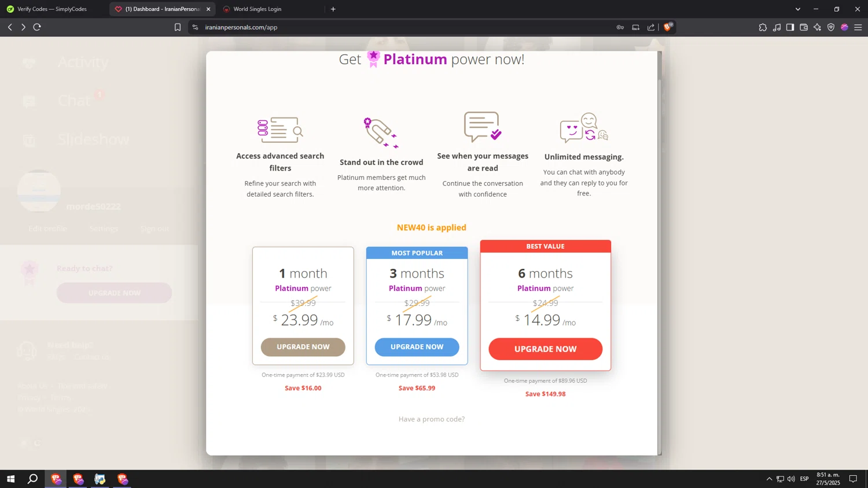Click the address bar URL
This screenshot has height=488, width=868.
[x=241, y=27]
